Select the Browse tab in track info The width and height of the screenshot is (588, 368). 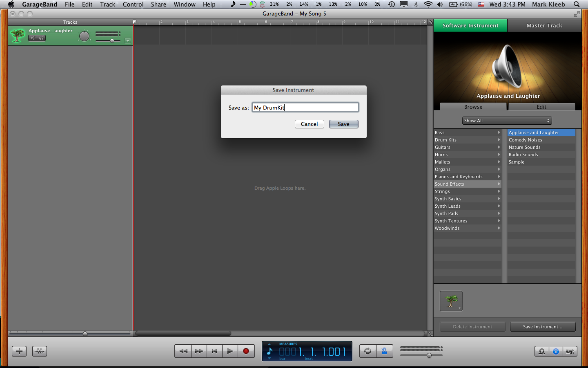(x=473, y=107)
